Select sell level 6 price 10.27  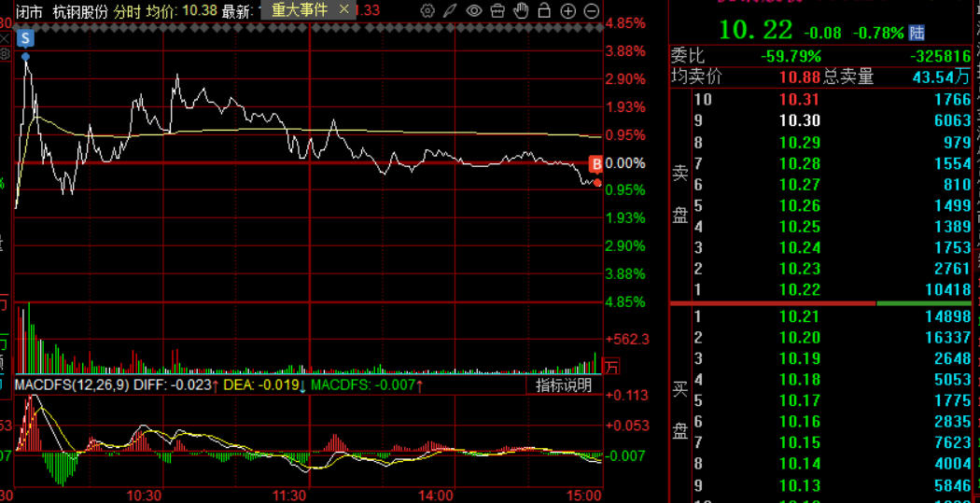click(799, 185)
